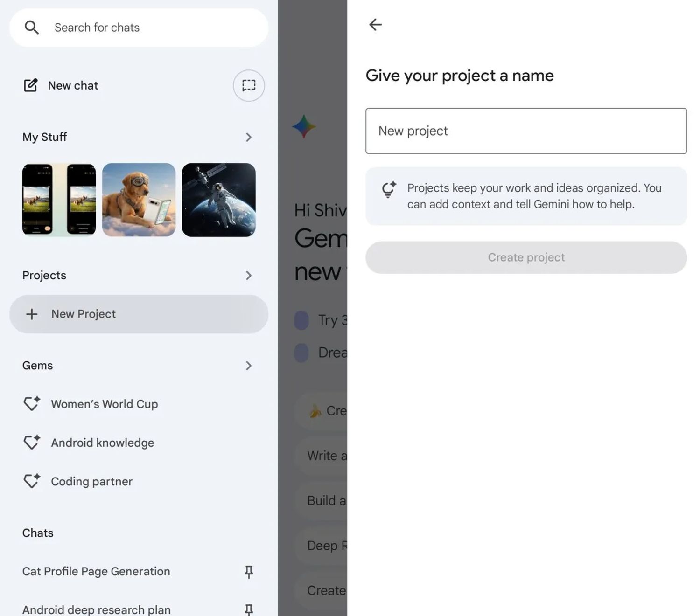
Task: Expand the Projects section chevron
Action: pos(248,276)
